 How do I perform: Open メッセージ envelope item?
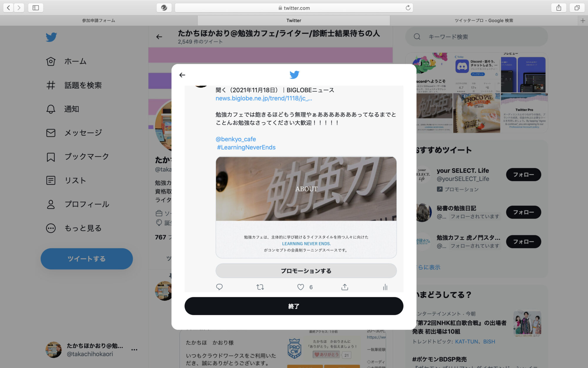pyautogui.click(x=74, y=133)
